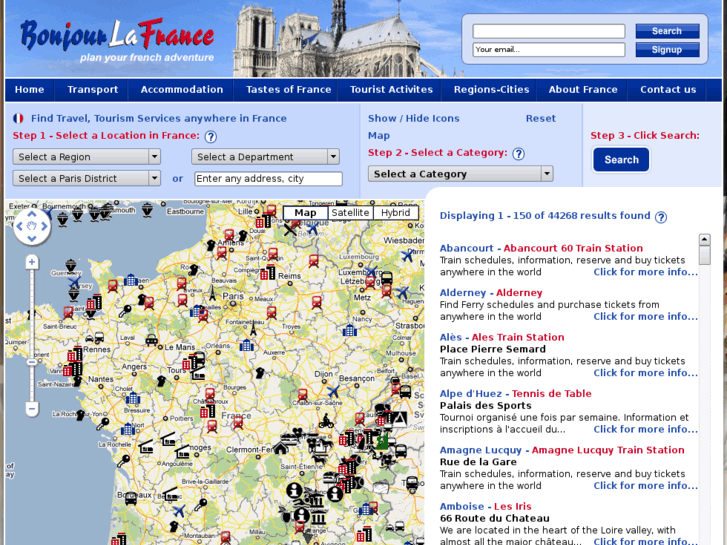Click the blue hotel marker near Bressuire
The image size is (727, 545).
point(133,398)
